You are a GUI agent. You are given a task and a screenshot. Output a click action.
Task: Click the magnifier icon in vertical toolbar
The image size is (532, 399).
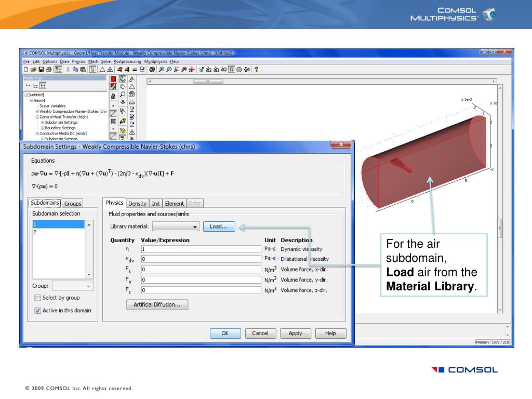123,95
